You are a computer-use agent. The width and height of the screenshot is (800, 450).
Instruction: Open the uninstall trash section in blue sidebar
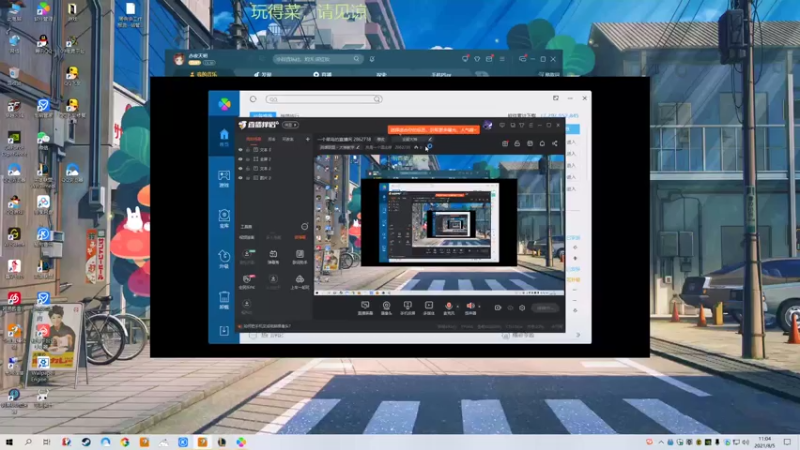[224, 299]
